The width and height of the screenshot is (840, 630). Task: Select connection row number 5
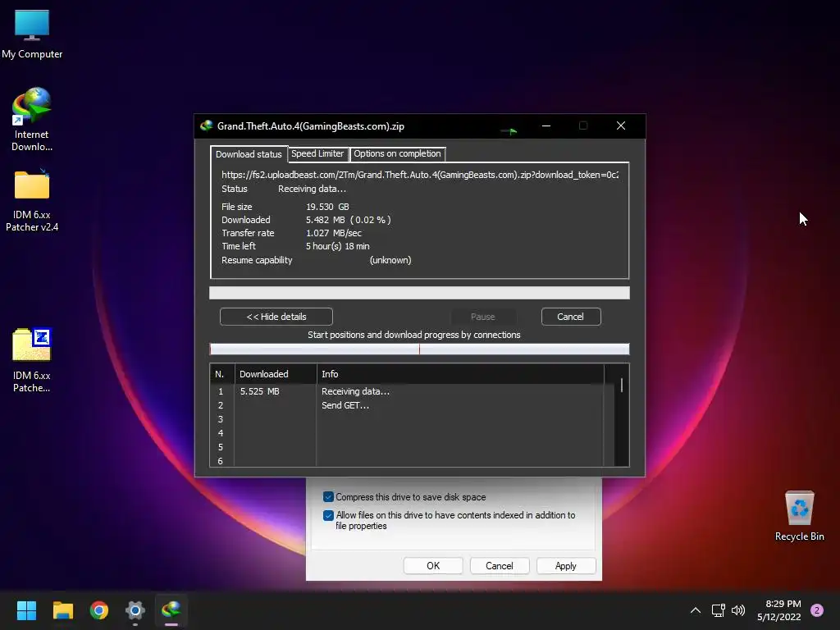412,447
